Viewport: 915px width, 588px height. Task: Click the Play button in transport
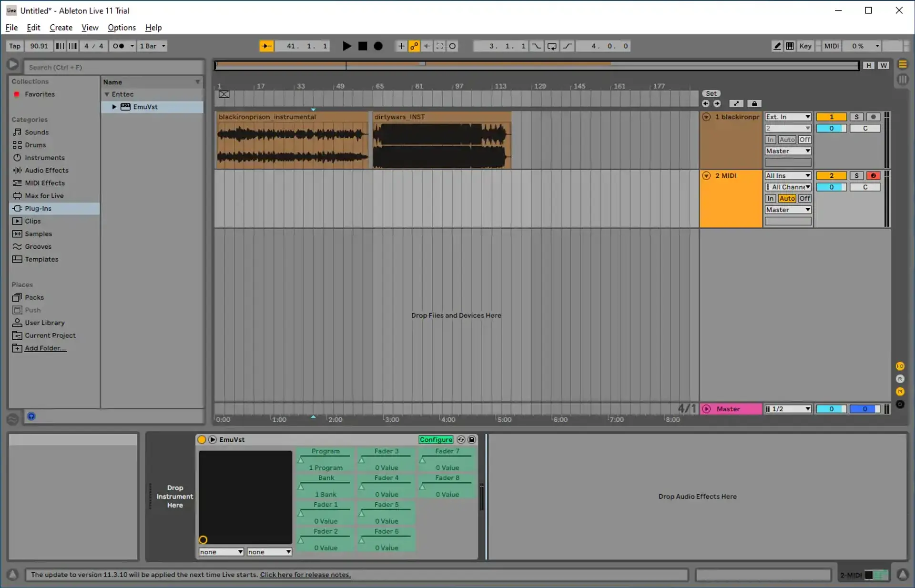coord(346,46)
